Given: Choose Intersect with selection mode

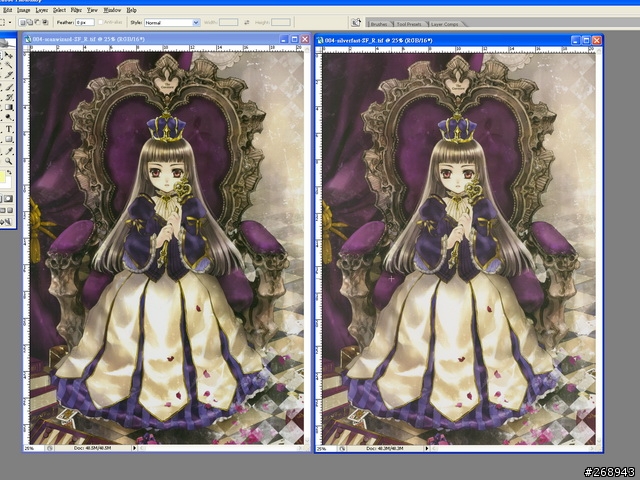Looking at the screenshot, I should coord(45,22).
